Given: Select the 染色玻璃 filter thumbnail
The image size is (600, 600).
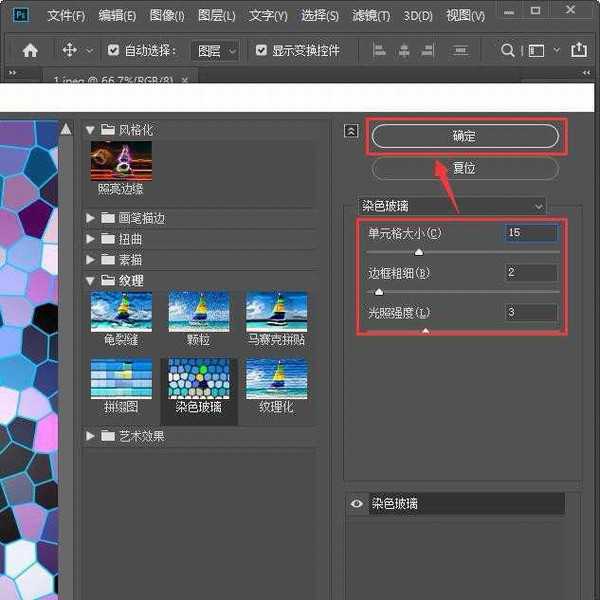Looking at the screenshot, I should pyautogui.click(x=198, y=386).
